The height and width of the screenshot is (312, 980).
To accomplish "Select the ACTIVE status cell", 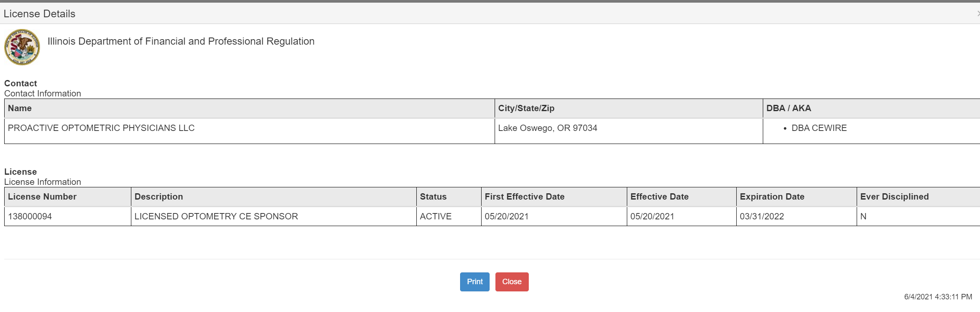I will point(449,216).
